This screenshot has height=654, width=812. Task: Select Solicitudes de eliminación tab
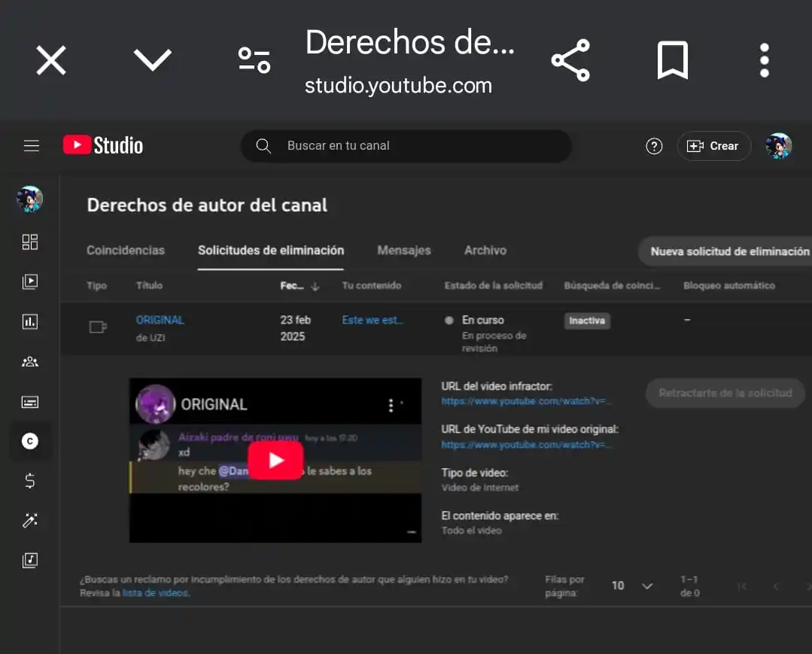(271, 251)
